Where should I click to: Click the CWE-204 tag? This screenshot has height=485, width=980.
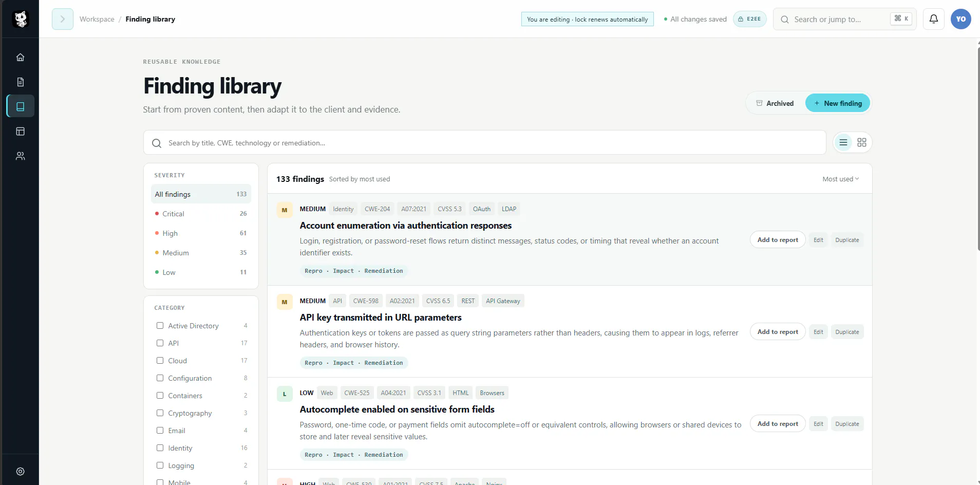[377, 209]
